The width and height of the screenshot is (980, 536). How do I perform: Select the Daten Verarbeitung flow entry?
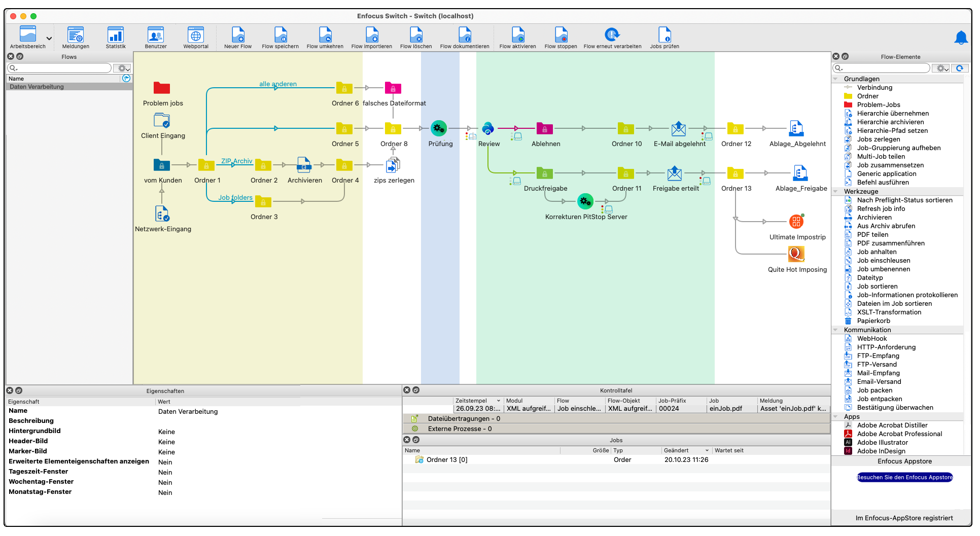[x=37, y=87]
